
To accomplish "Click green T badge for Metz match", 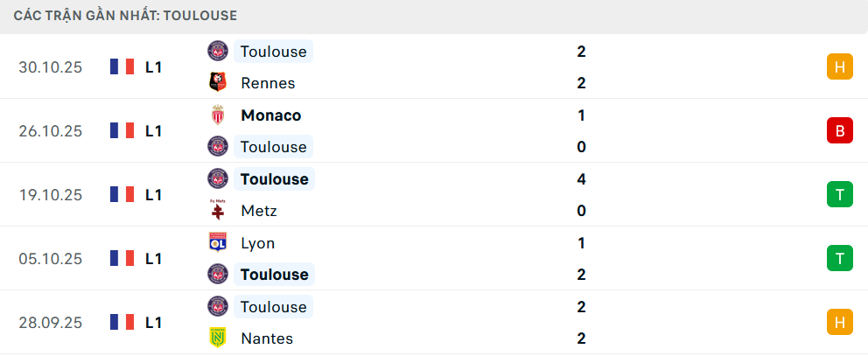I will (839, 195).
